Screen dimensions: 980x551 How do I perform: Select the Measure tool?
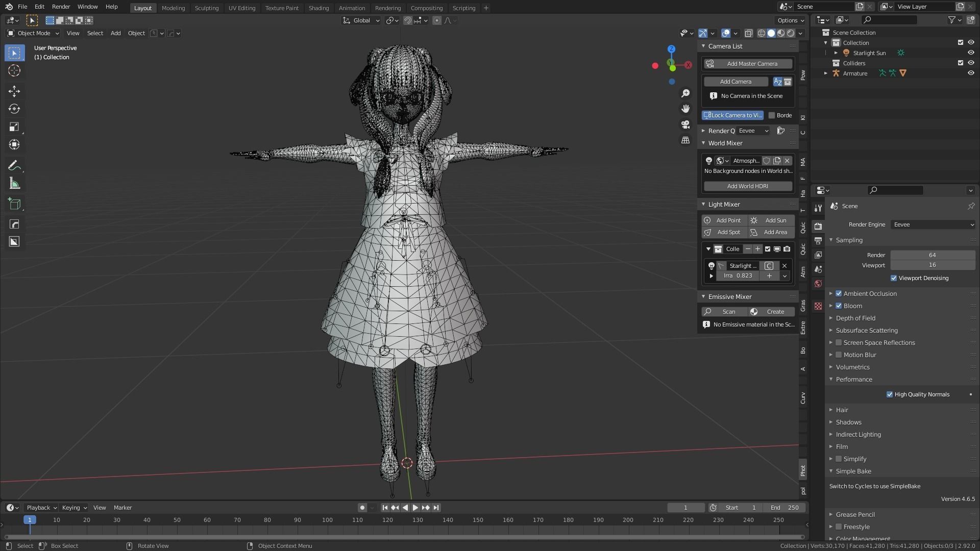(x=14, y=184)
